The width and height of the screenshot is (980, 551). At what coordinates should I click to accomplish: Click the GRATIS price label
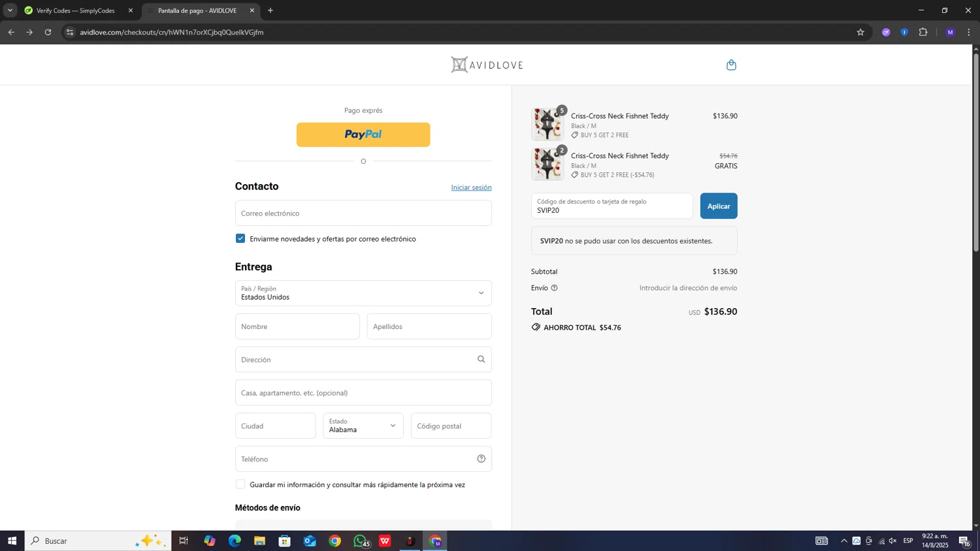click(726, 166)
